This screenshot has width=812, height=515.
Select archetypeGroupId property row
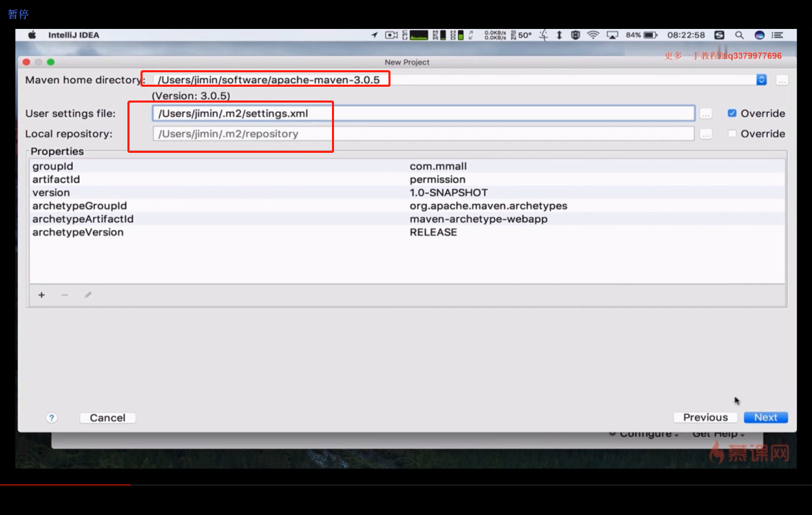pyautogui.click(x=407, y=206)
